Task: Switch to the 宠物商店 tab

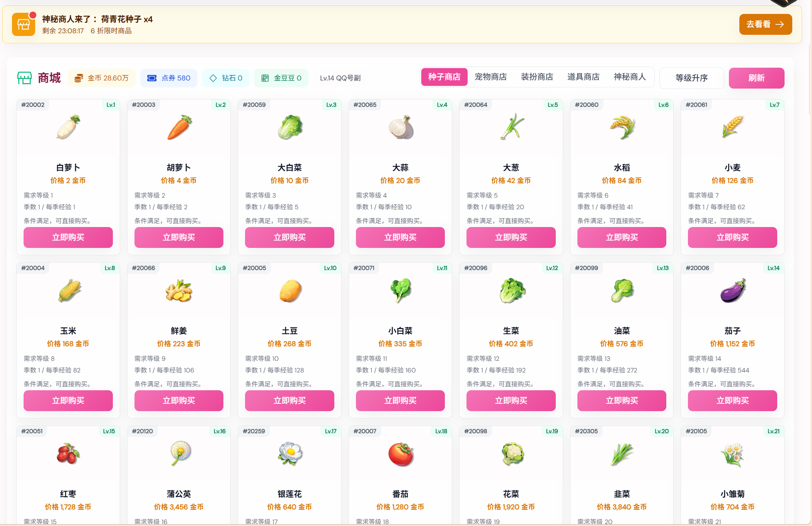Action: tap(491, 77)
